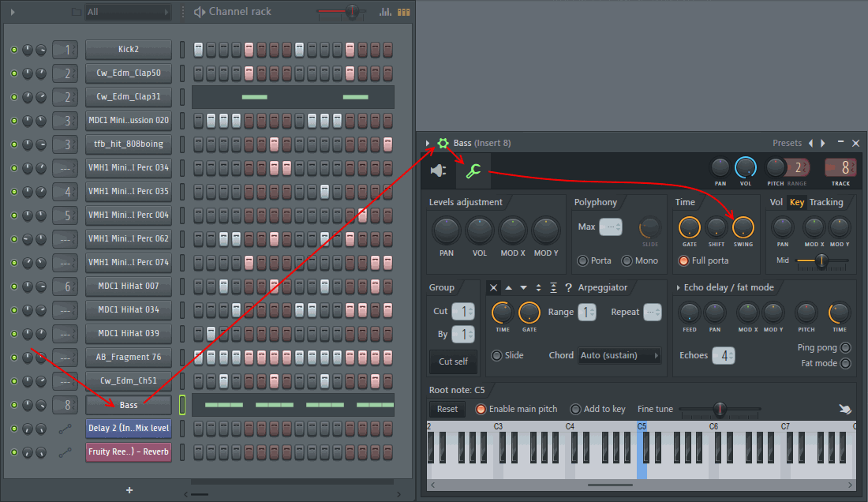Toggle the Full porta option
The image size is (868, 502).
pyautogui.click(x=683, y=260)
